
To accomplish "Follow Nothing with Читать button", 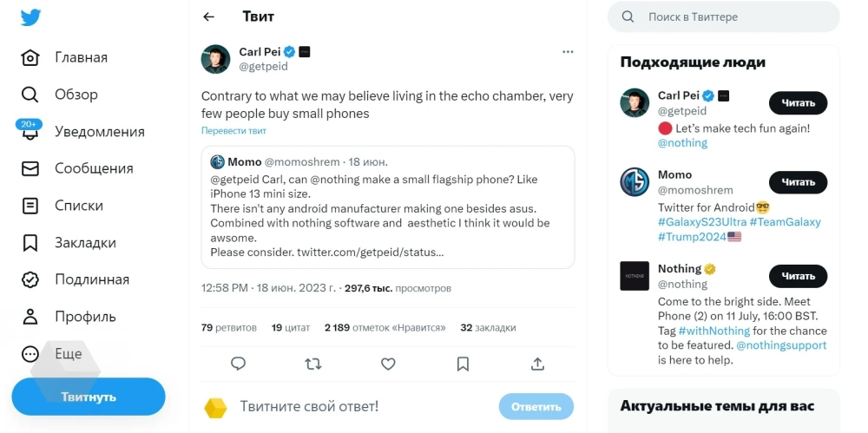I will pyautogui.click(x=798, y=276).
